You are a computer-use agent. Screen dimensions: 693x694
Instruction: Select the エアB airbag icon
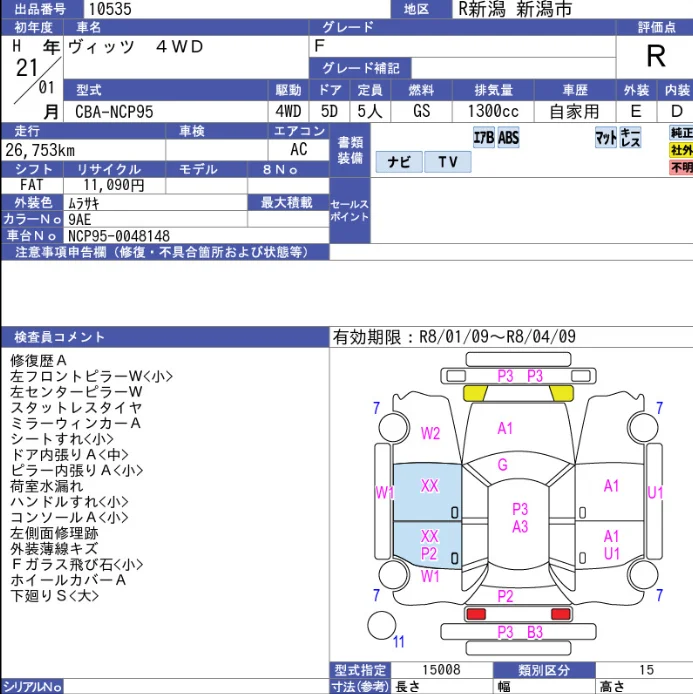pos(483,138)
